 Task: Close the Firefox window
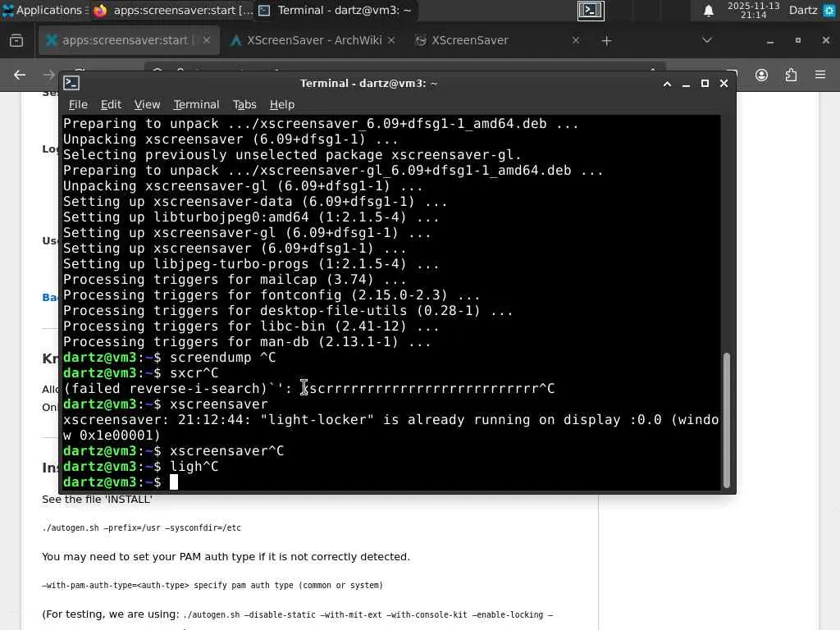pyautogui.click(x=825, y=41)
